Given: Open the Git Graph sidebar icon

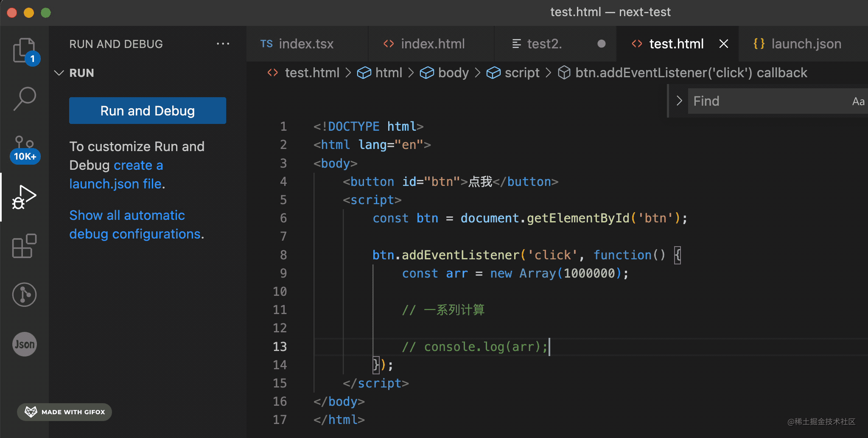Looking at the screenshot, I should [x=25, y=295].
